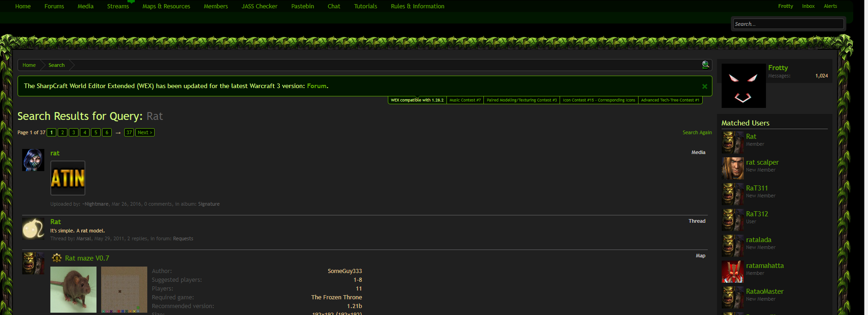
Task: Follow the Forum link in the notice
Action: tap(317, 86)
